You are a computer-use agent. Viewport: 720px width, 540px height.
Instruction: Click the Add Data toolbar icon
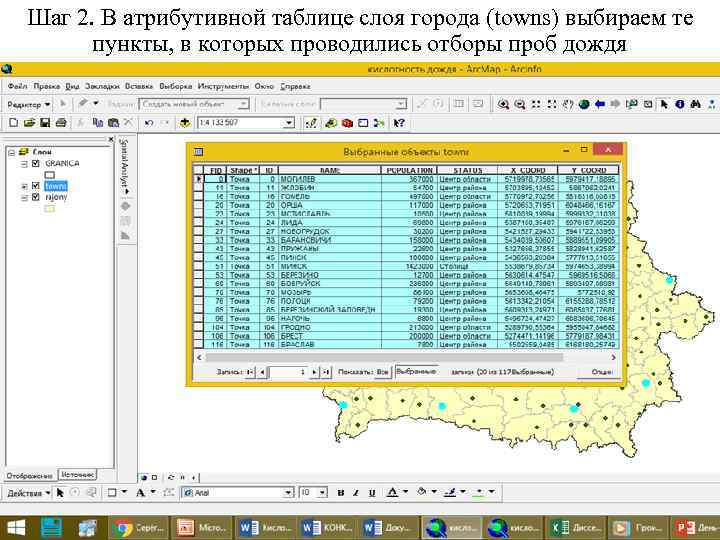186,122
